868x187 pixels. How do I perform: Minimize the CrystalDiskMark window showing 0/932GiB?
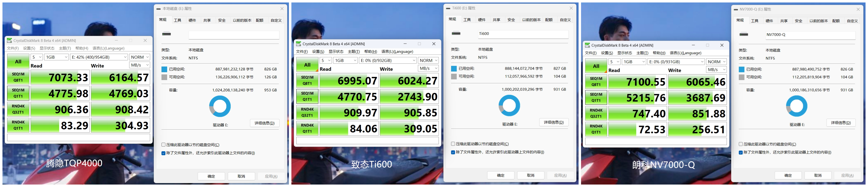pos(405,44)
